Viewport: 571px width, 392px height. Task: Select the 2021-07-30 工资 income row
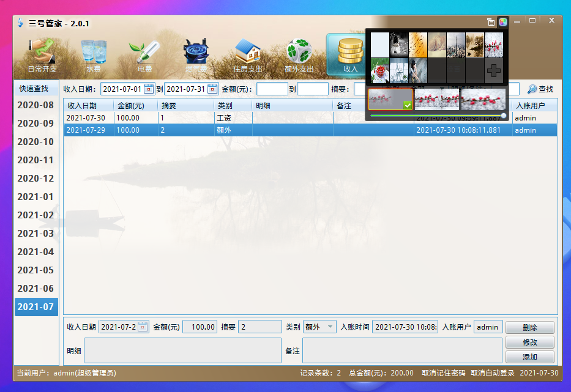[310, 118]
